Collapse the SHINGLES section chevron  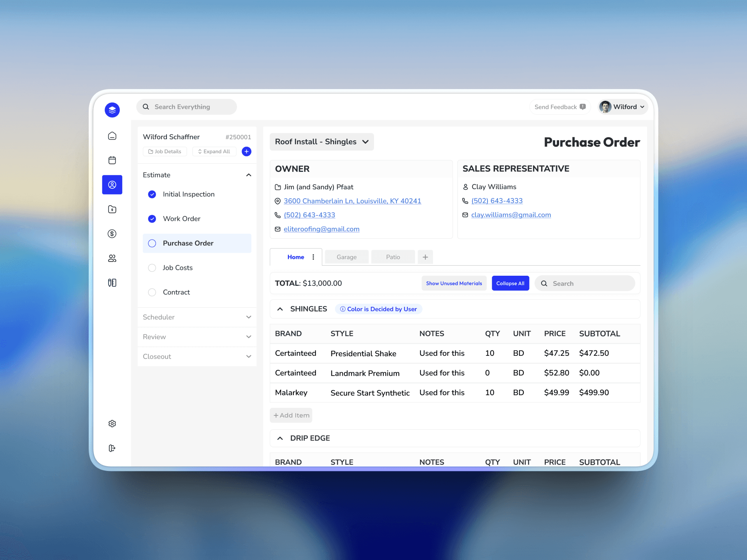(x=280, y=309)
